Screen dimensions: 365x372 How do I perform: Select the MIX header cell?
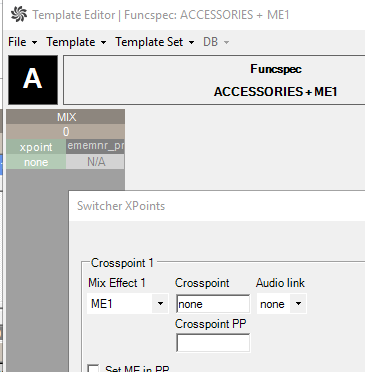click(x=66, y=117)
